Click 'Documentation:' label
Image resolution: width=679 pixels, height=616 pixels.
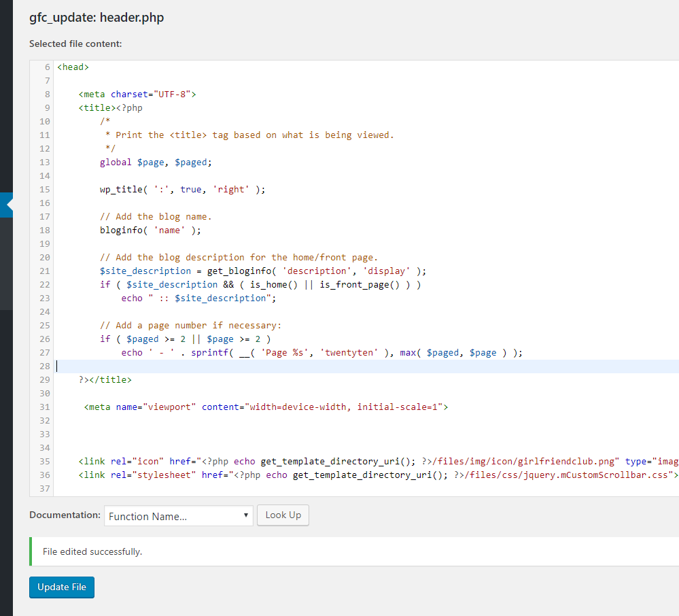click(65, 515)
